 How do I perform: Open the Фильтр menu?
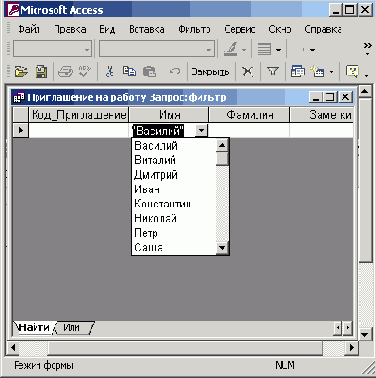(194, 29)
